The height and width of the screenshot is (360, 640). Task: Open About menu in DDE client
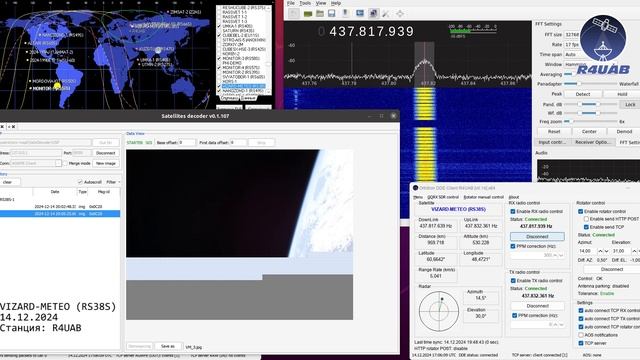click(514, 197)
